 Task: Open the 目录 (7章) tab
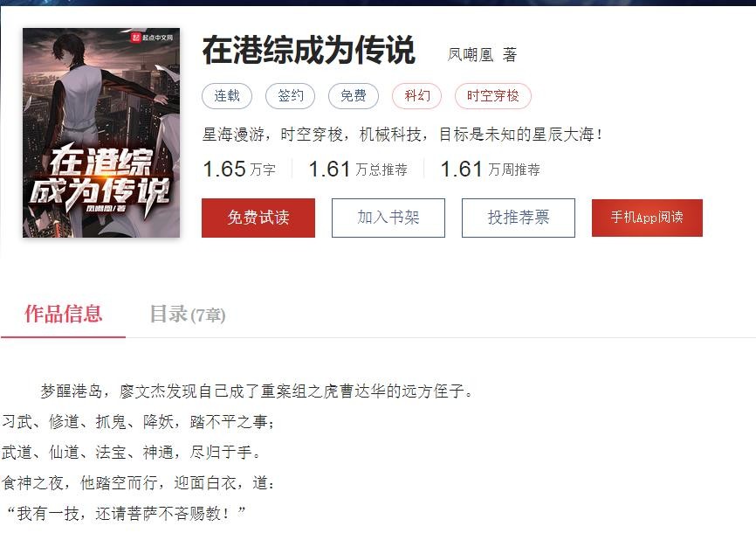click(x=188, y=315)
